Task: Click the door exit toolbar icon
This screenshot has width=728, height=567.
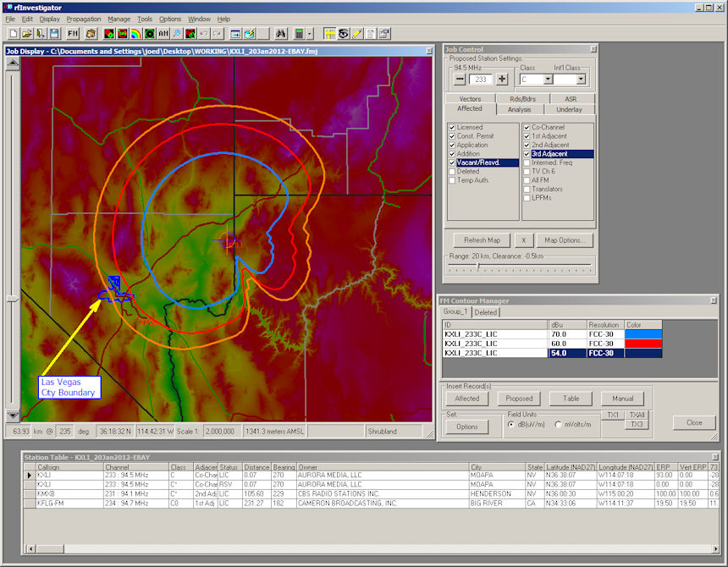Action: click(x=41, y=33)
